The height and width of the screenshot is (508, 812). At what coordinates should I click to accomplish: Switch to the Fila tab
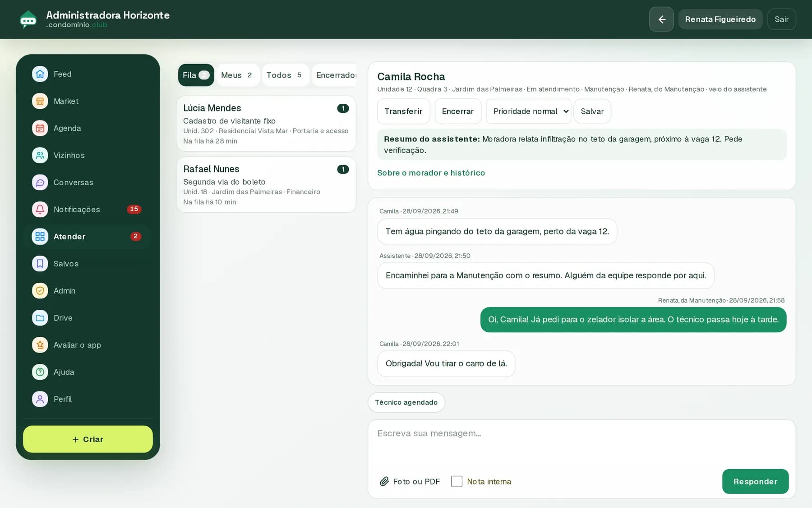pyautogui.click(x=196, y=75)
